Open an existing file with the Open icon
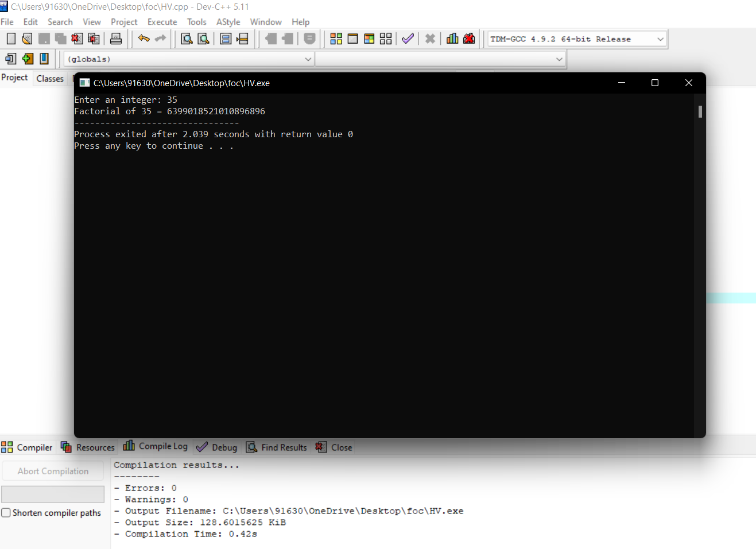Viewport: 756px width, 549px height. [26, 38]
